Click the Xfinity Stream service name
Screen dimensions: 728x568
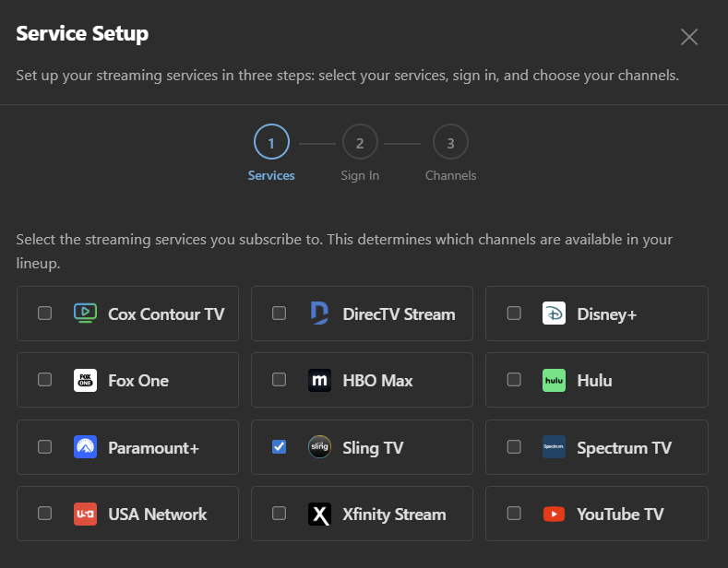(394, 515)
